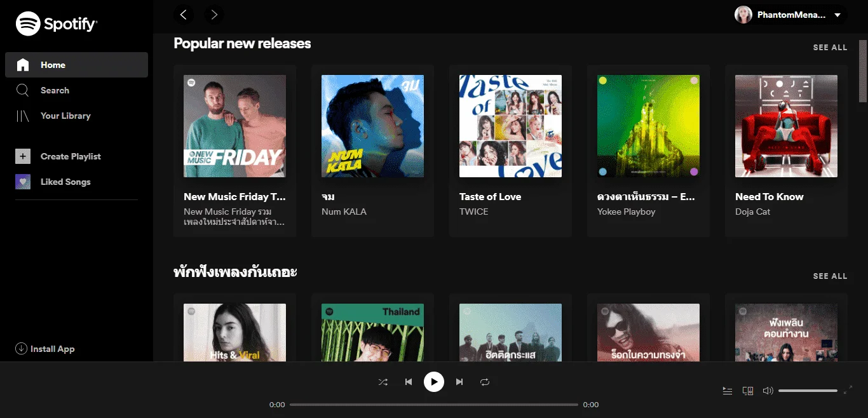Screen dimensions: 868x418
Task: Click New Music Friday title text
Action: [x=234, y=197]
